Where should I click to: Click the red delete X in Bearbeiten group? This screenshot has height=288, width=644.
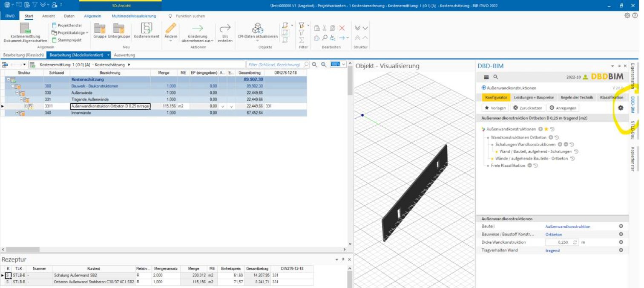[342, 28]
